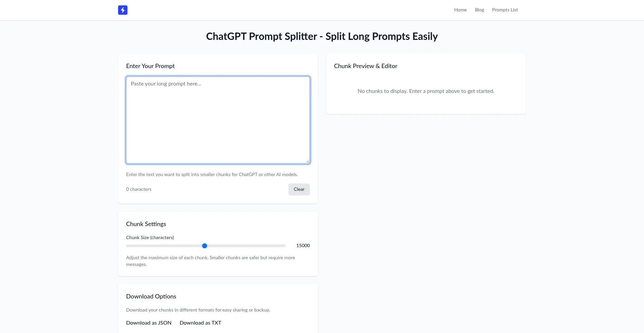
Task: Click the 0 characters counter
Action: [x=139, y=189]
